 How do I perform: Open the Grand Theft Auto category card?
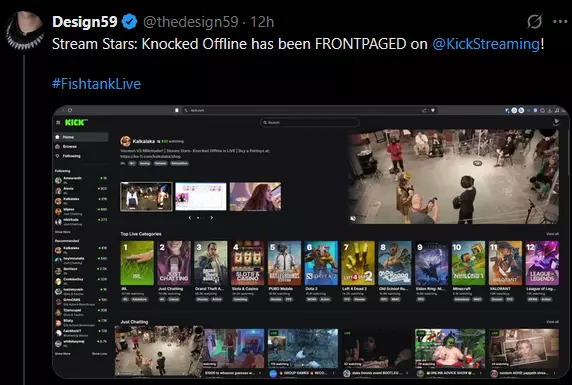[x=211, y=263]
